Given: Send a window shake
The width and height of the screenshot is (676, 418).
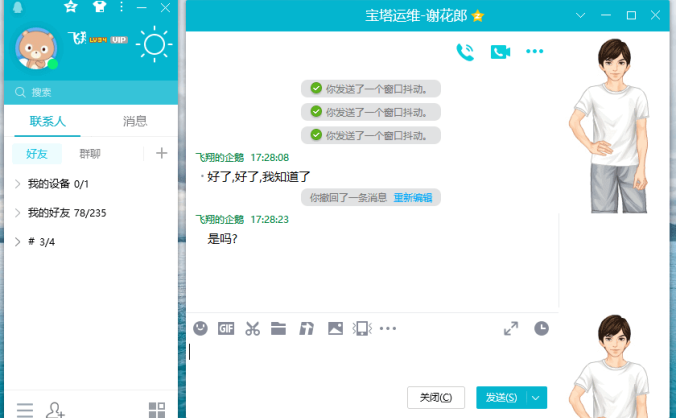Looking at the screenshot, I should click(362, 328).
